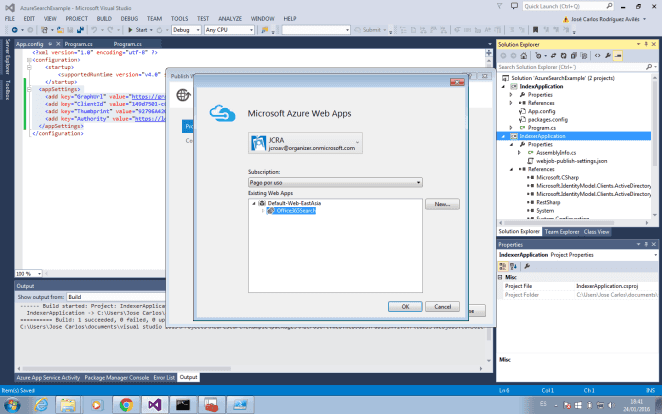This screenshot has height=414, width=662.
Task: Open Any CPU platform dropdown
Action: coord(229,30)
